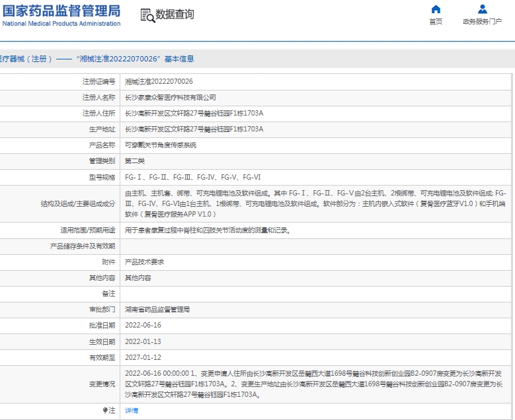Viewport: 515px width, 420px height.
Task: Click the 生产地址 address value
Action: (194, 129)
